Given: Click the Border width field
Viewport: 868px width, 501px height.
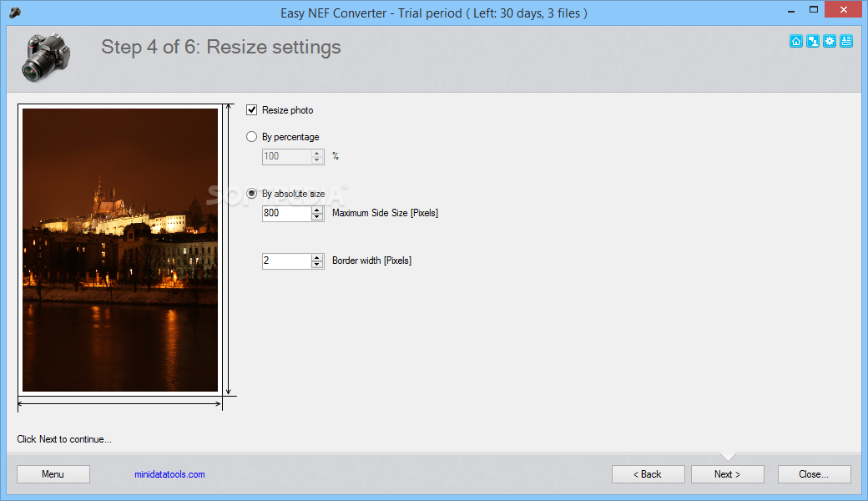Looking at the screenshot, I should tap(287, 261).
